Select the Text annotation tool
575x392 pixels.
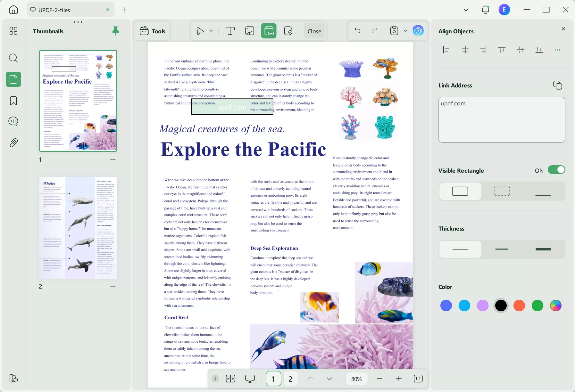coord(230,31)
